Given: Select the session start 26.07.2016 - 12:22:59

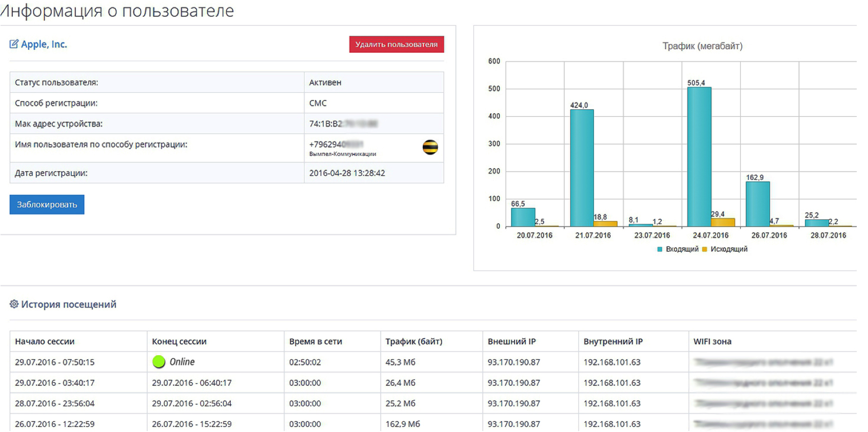Looking at the screenshot, I should pyautogui.click(x=55, y=424).
